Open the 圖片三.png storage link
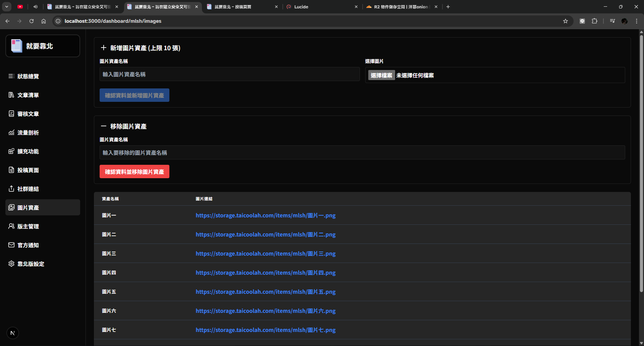644x346 pixels. tap(266, 254)
